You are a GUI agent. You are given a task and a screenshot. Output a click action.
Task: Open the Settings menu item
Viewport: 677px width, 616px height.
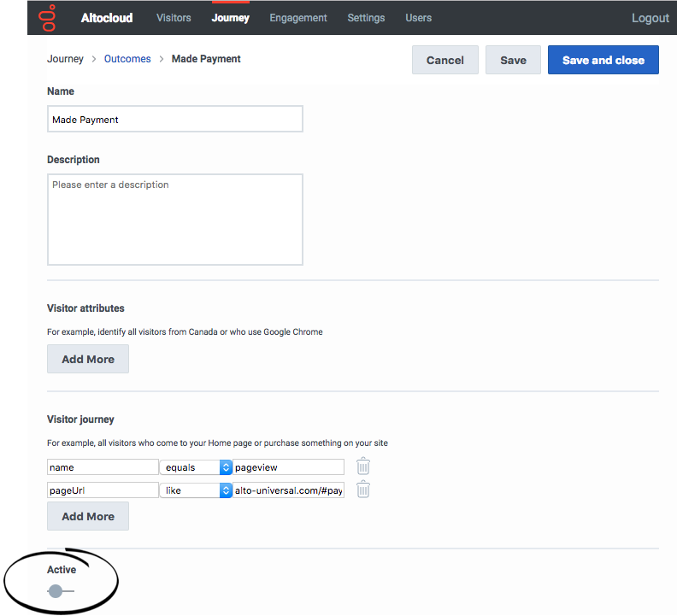tap(366, 18)
